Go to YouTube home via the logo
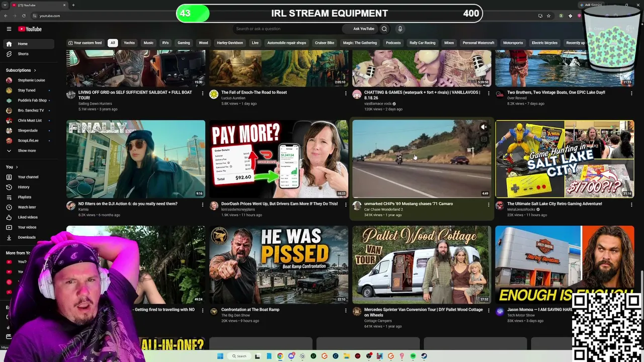The image size is (644, 362). click(x=30, y=29)
